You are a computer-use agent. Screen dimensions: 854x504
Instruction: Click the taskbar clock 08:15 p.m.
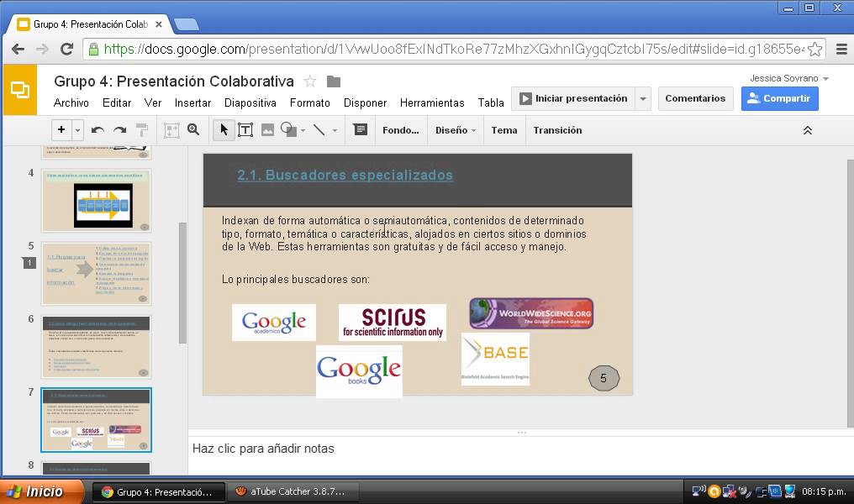(824, 491)
